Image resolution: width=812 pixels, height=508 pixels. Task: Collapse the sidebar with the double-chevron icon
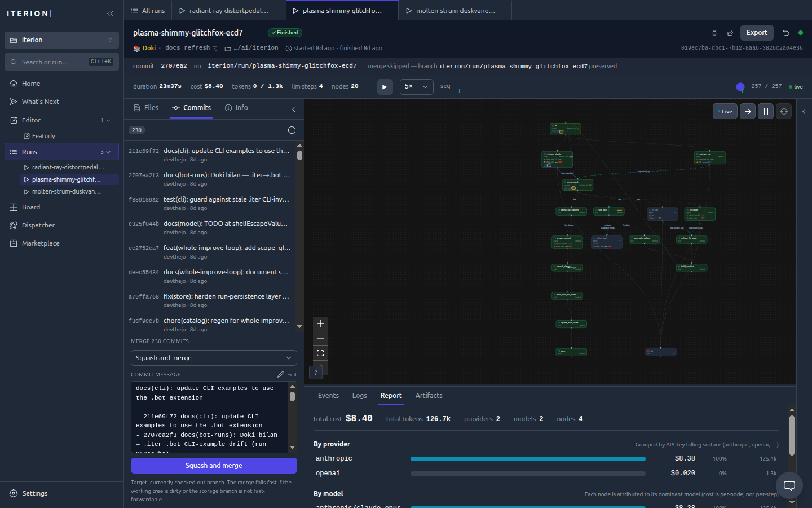[x=110, y=14]
